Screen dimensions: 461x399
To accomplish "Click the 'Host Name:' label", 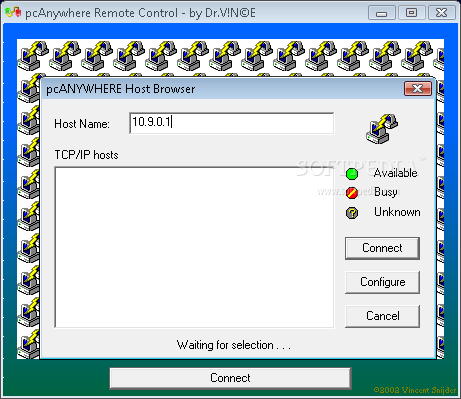I will (82, 124).
